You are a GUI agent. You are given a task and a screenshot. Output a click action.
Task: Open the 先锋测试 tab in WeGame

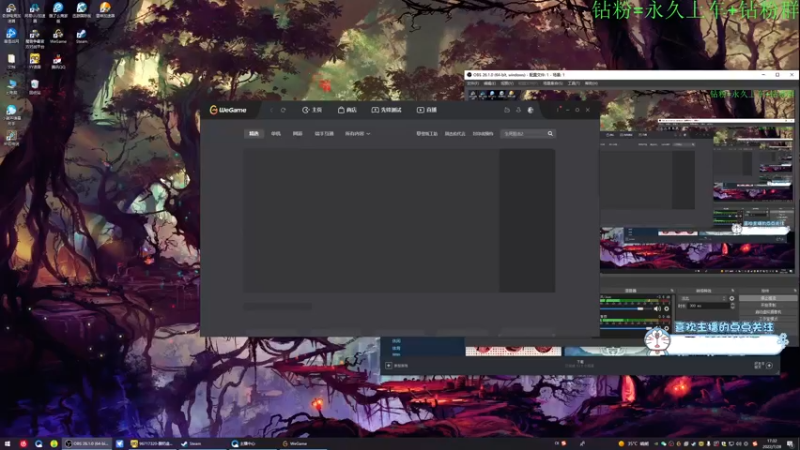pyautogui.click(x=386, y=110)
